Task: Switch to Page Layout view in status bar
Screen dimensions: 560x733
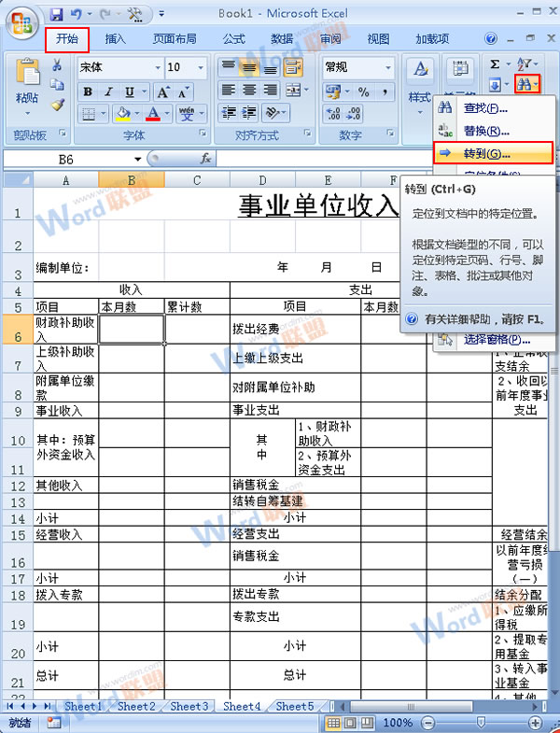Action: coord(351,723)
